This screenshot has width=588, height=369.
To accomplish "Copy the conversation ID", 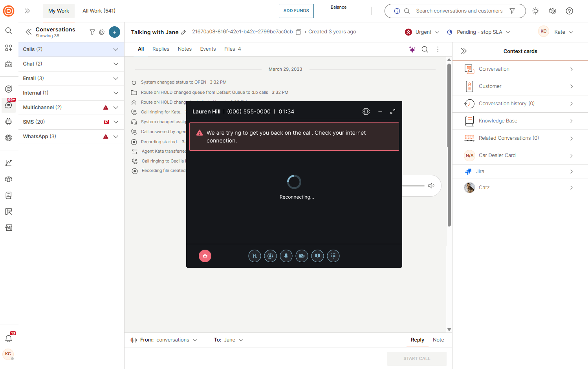I will (x=299, y=32).
